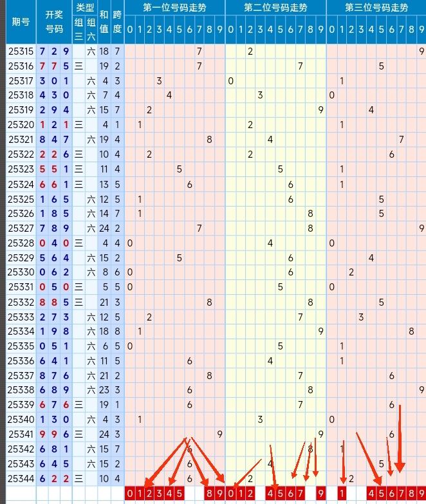This screenshot has width=426, height=504.
Task: Open period 25342 entry
Action: tap(21, 449)
